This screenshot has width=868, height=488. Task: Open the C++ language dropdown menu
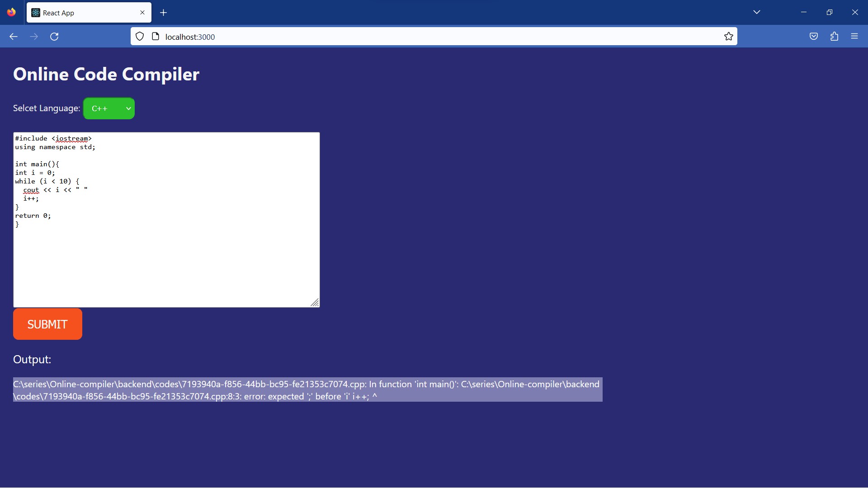click(x=109, y=108)
